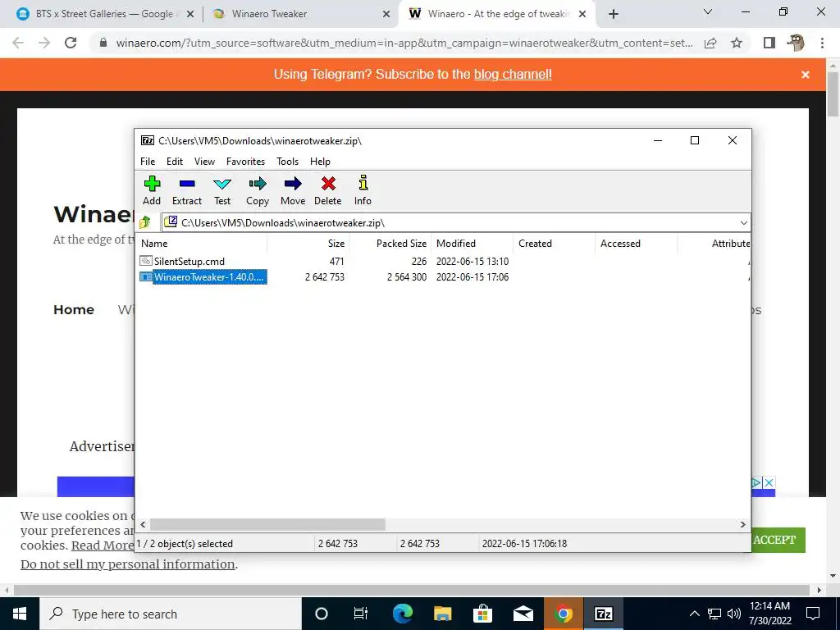Click the Add toolbar icon in 7-Zip

click(152, 184)
